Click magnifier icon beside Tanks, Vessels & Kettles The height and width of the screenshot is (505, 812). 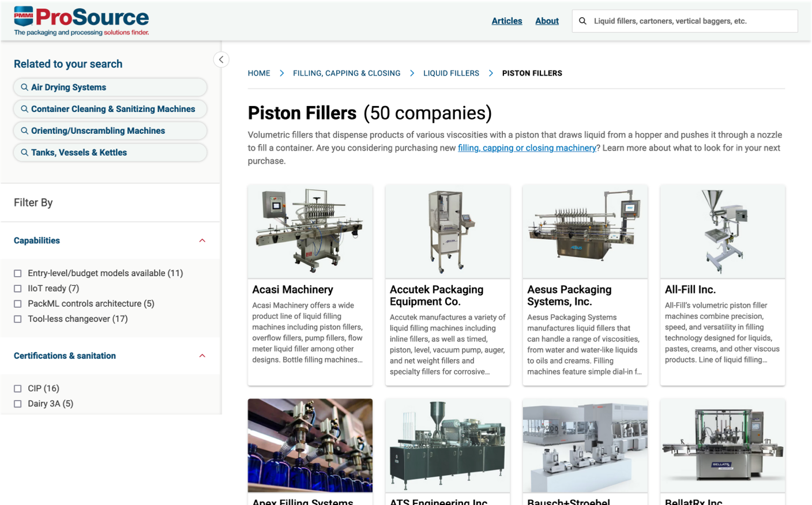click(x=24, y=152)
